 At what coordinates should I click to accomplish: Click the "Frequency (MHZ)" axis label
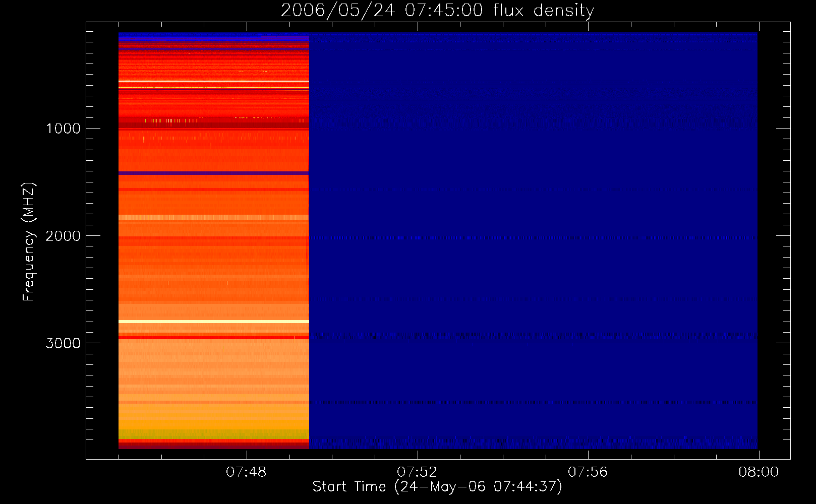coord(29,242)
